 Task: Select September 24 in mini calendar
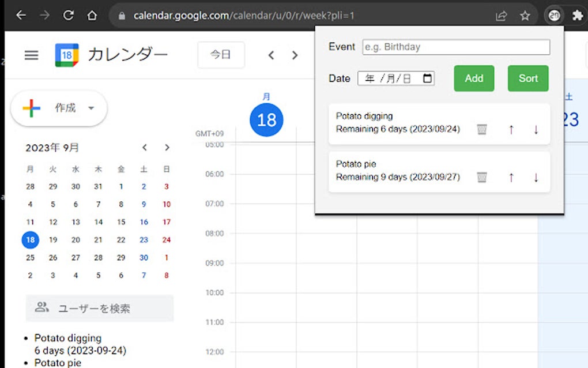point(167,240)
